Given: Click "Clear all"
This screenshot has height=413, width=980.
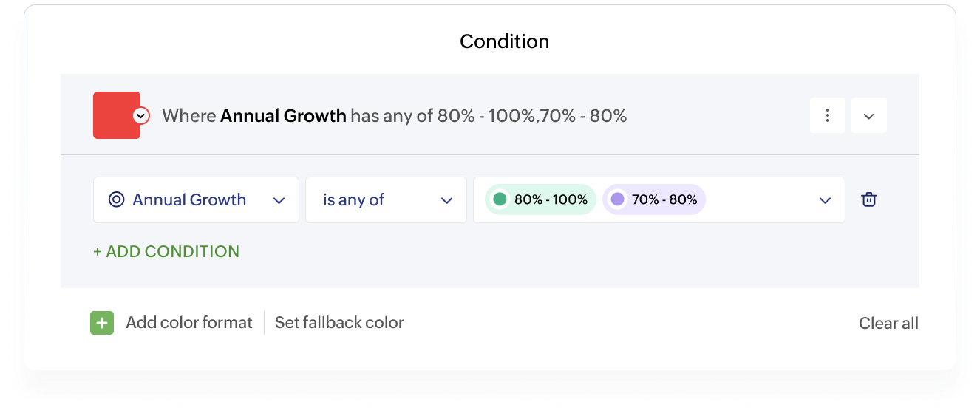Looking at the screenshot, I should click(x=888, y=323).
